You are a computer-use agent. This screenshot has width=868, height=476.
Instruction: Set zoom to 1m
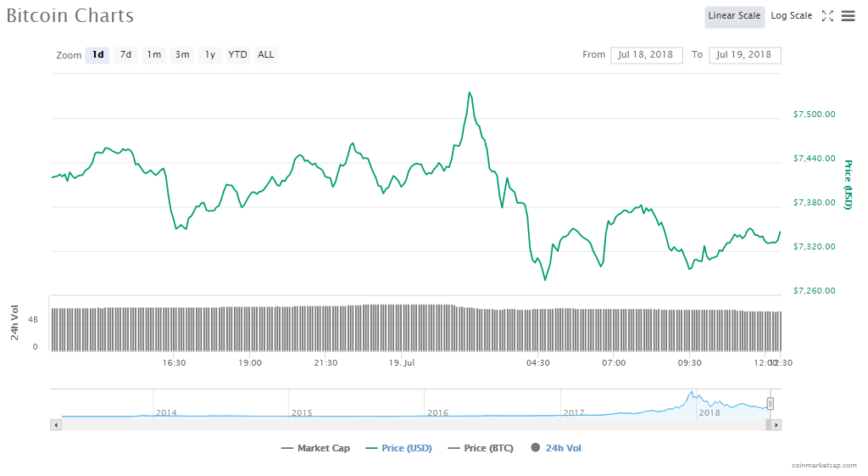point(153,55)
